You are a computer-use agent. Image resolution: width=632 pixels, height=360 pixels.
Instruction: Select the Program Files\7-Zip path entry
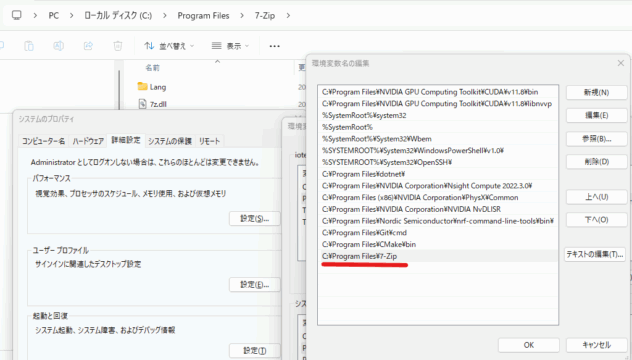(x=438, y=256)
